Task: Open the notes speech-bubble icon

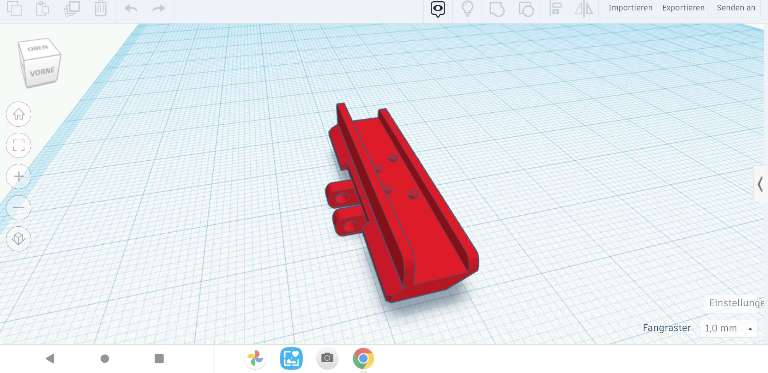Action: coord(438,9)
